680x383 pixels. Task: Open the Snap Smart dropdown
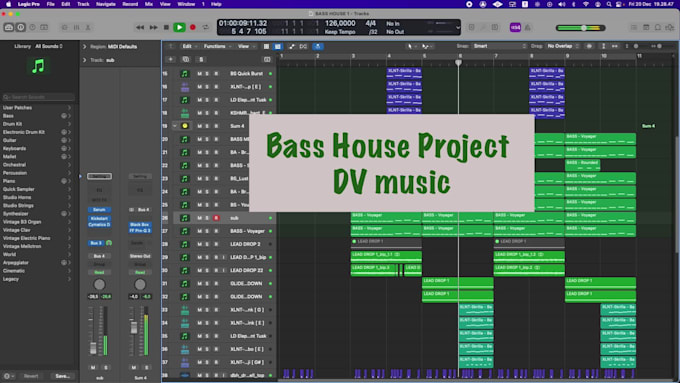[499, 46]
